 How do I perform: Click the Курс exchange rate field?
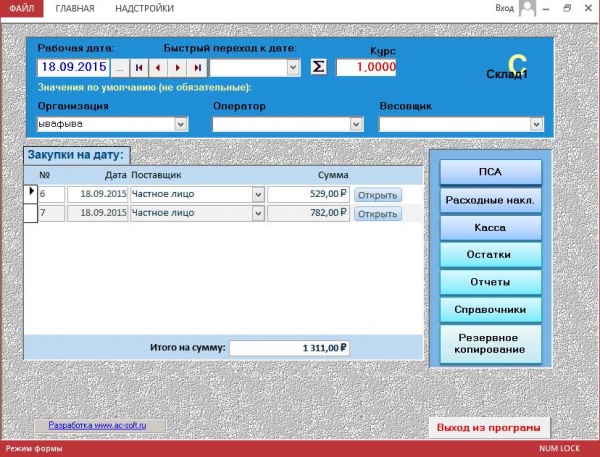(366, 68)
